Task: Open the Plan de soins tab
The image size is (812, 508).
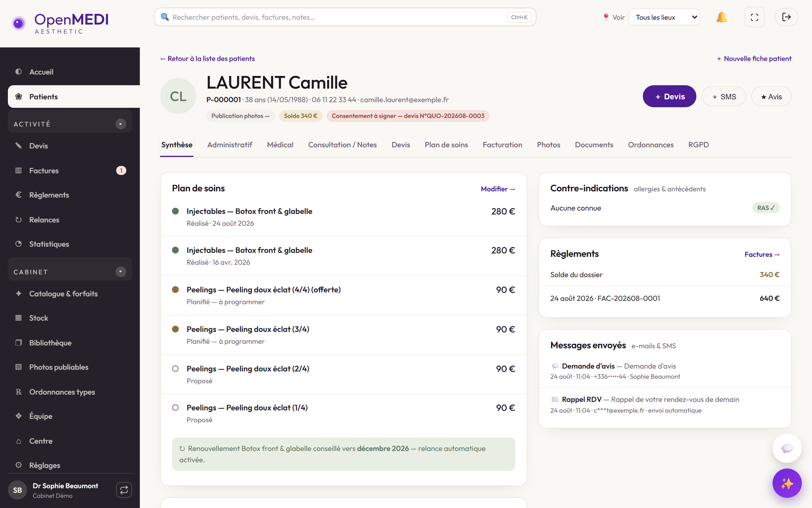Action: coord(446,145)
